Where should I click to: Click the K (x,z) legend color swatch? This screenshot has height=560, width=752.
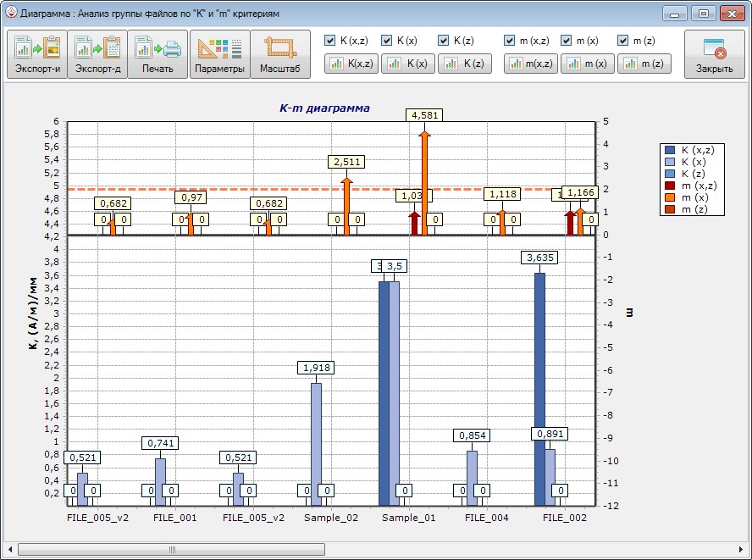click(x=670, y=150)
